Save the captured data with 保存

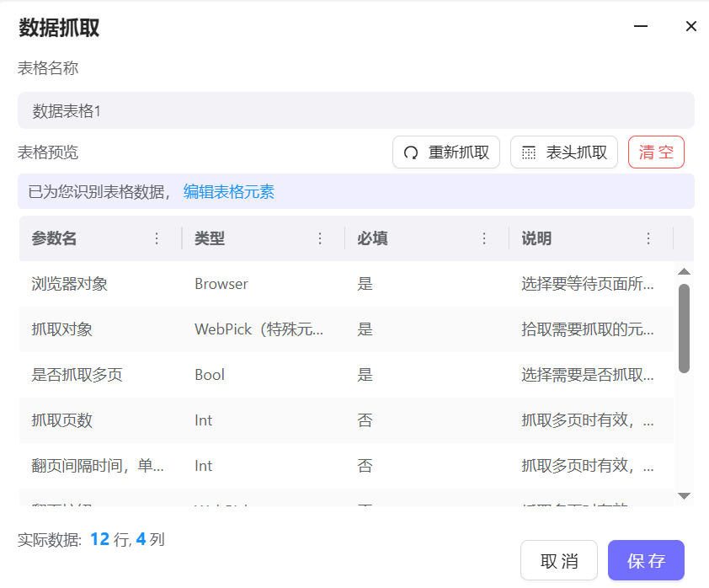pos(646,561)
